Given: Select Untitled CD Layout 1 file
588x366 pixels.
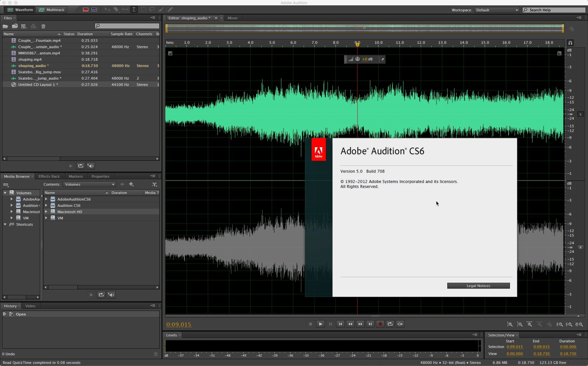Looking at the screenshot, I should pos(81,85).
